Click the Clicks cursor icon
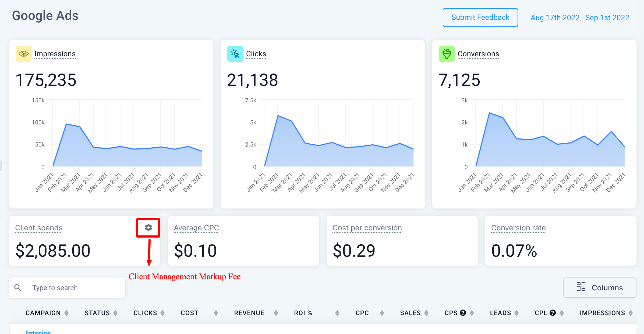 (235, 54)
